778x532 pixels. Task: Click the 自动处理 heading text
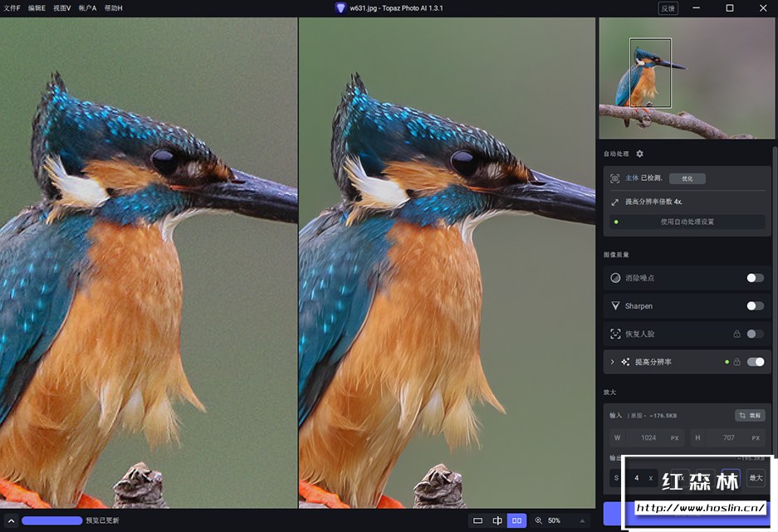(616, 154)
